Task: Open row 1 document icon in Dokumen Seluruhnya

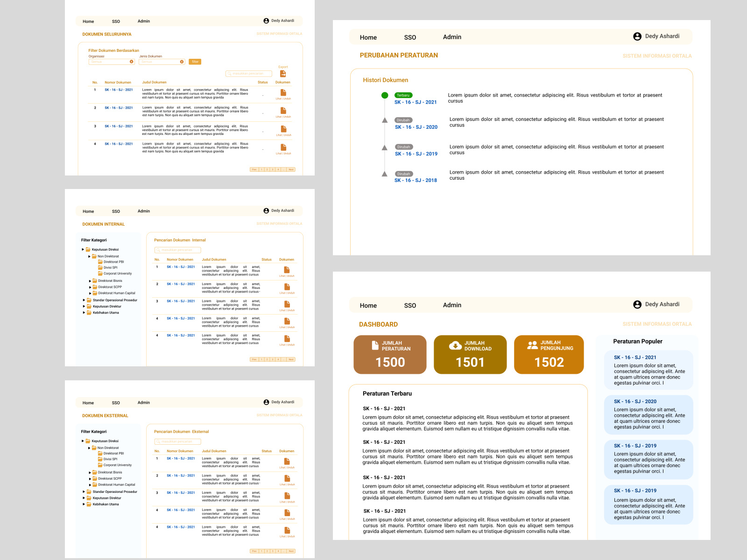Action: (283, 93)
